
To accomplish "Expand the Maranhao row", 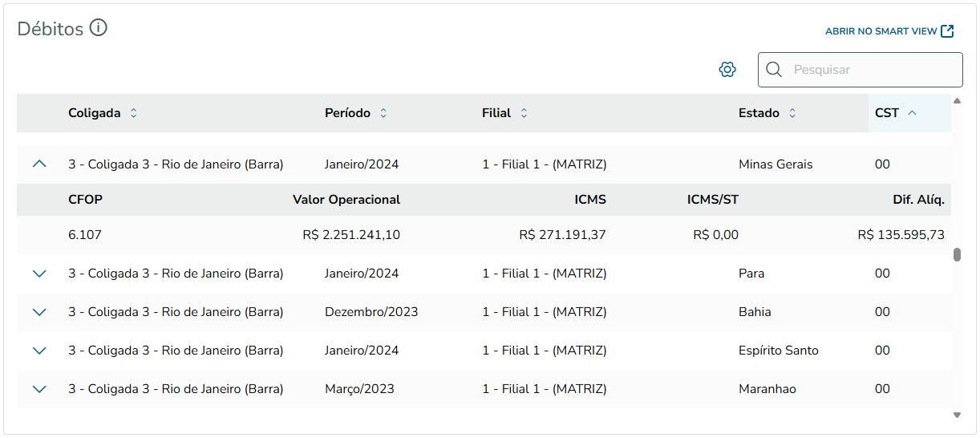I will 39,389.
